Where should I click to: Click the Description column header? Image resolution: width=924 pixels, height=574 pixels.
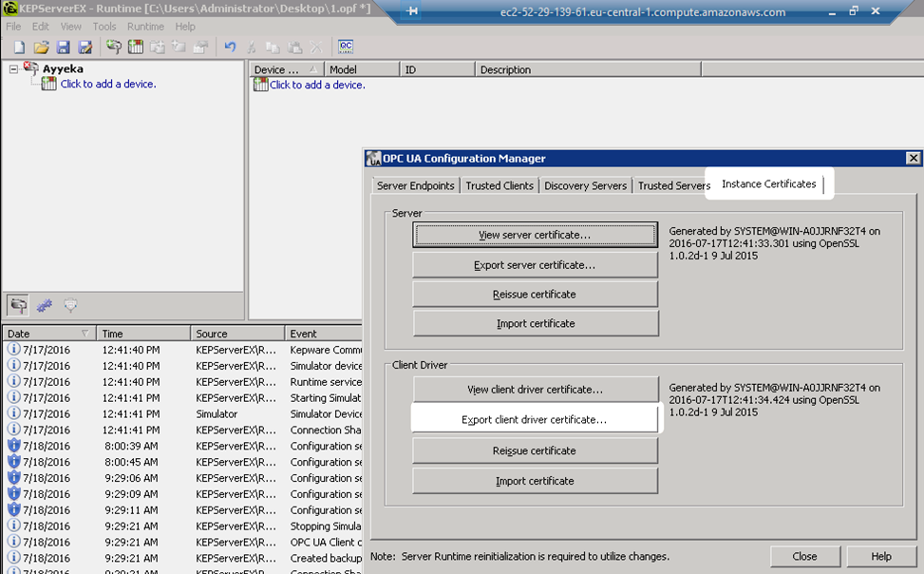[588, 69]
